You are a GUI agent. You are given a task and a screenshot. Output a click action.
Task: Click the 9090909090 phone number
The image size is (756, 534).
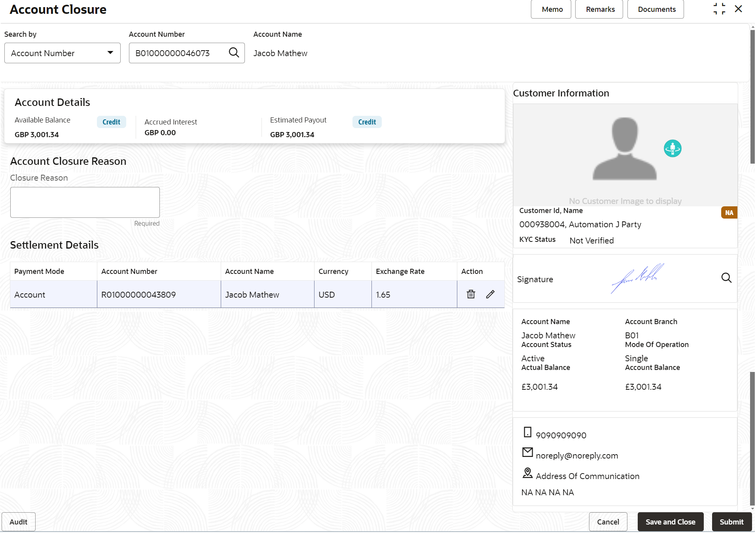pos(561,435)
